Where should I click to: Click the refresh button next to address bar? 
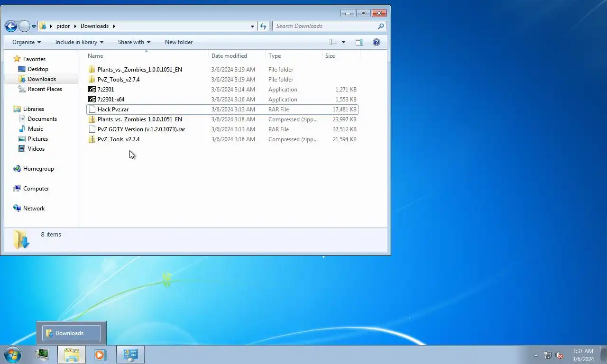(x=264, y=26)
